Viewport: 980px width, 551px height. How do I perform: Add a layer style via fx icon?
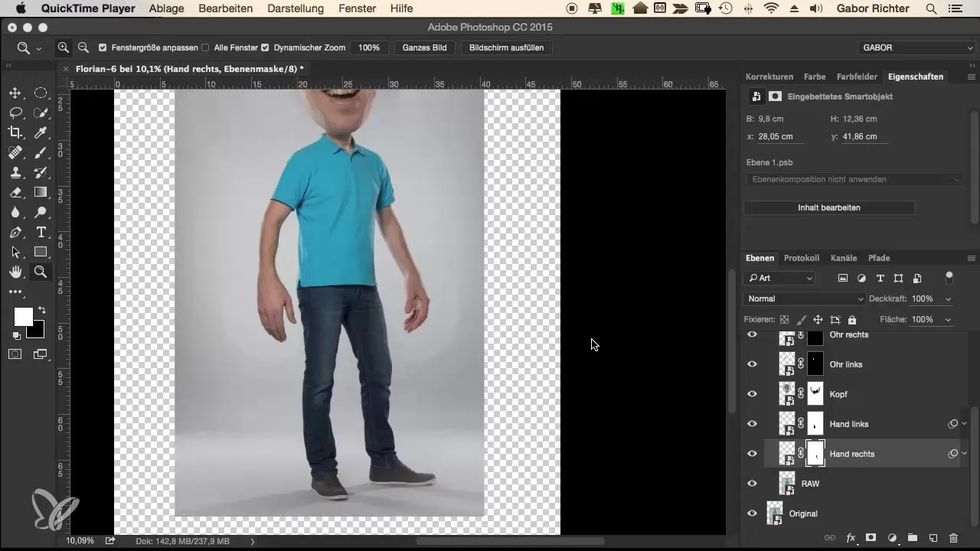click(x=851, y=538)
